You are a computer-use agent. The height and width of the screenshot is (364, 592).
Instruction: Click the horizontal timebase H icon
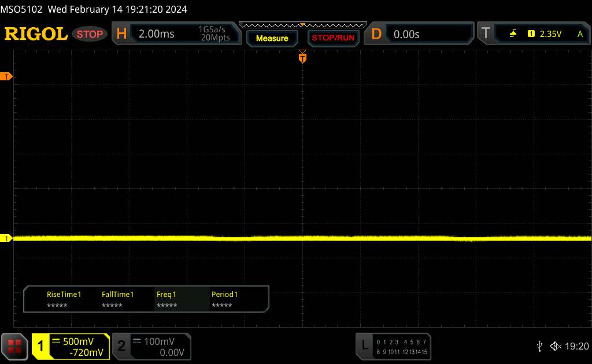pyautogui.click(x=121, y=34)
